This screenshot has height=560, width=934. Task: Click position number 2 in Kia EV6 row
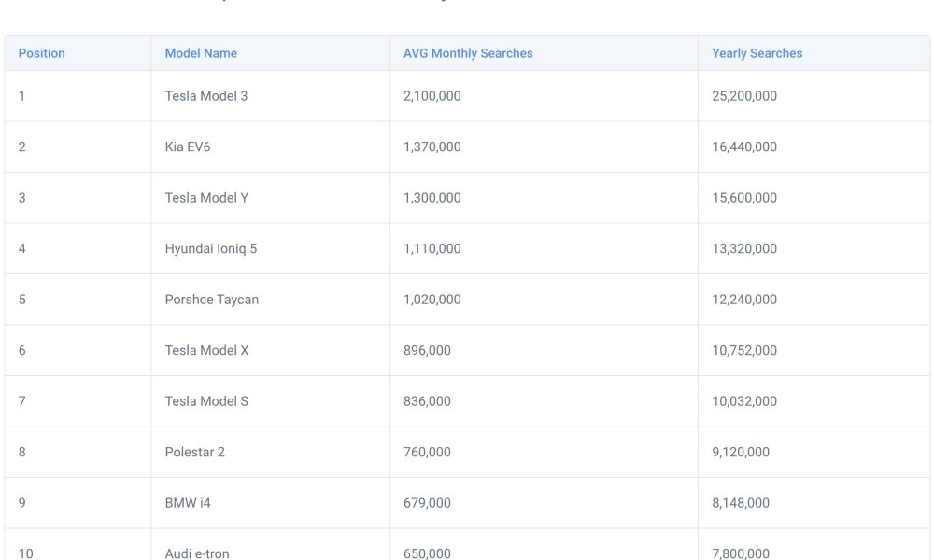[22, 147]
